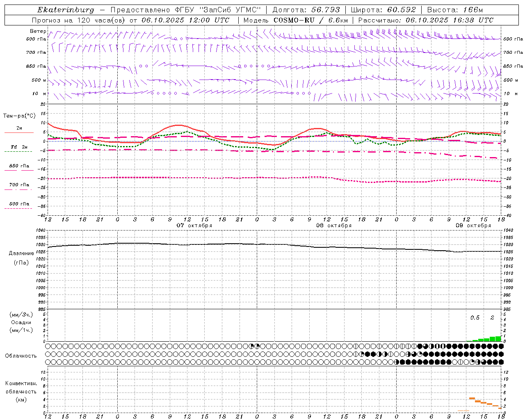Click Рассчитано: 06.10.2025 16:38 UTC timestamp

click(426, 20)
